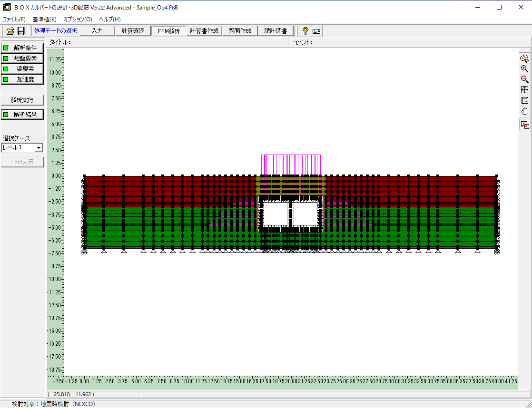532x408 pixels.
Task: Click the -18.75 label on the vertical axis
Action: pos(54,369)
